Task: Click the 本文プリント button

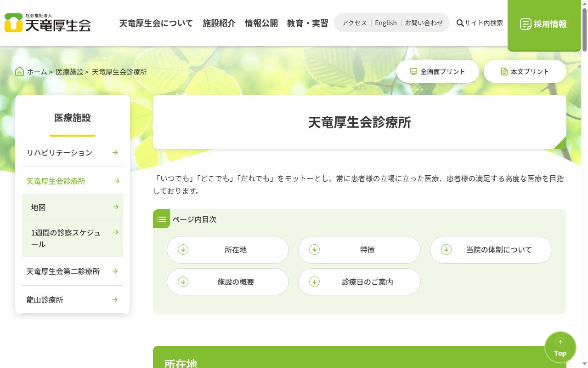Action: pos(525,71)
